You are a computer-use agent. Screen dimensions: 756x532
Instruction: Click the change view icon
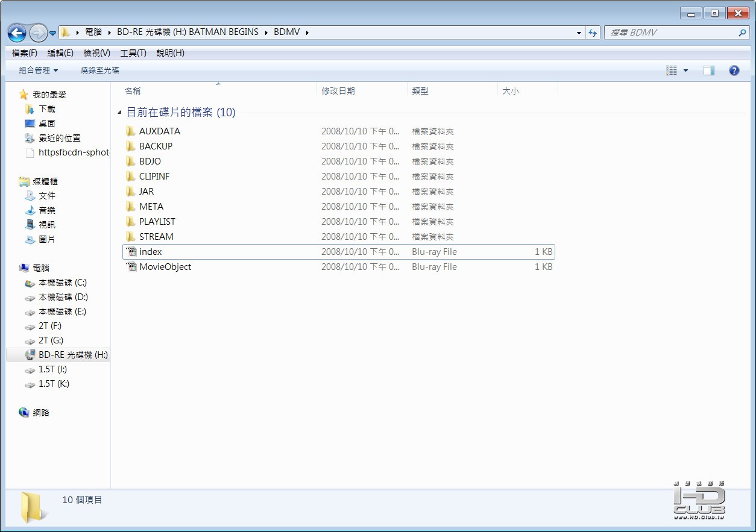tap(672, 70)
